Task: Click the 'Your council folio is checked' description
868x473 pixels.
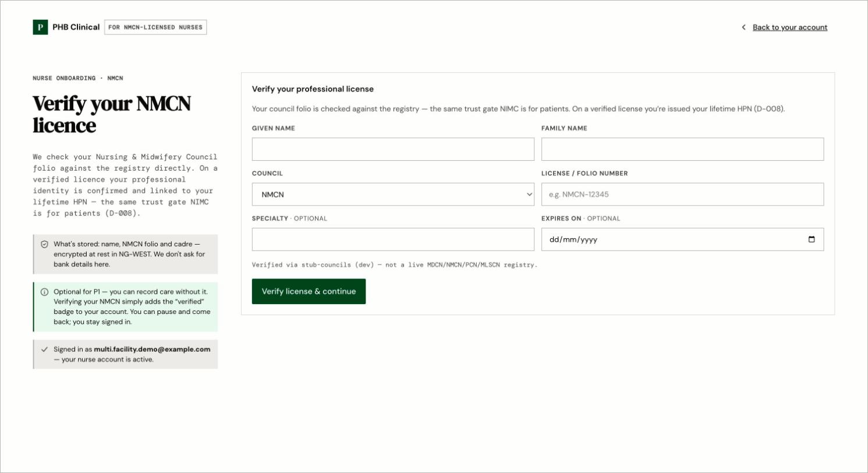Action: (518, 109)
